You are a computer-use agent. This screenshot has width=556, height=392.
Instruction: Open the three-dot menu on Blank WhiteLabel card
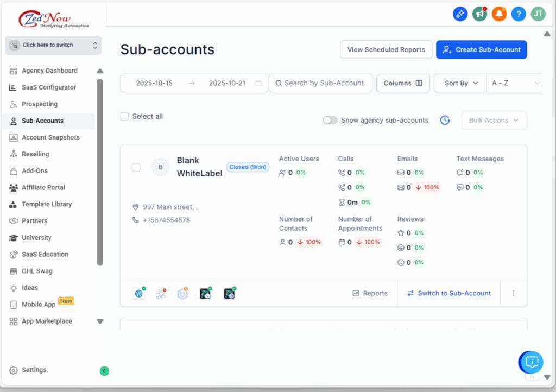click(514, 293)
